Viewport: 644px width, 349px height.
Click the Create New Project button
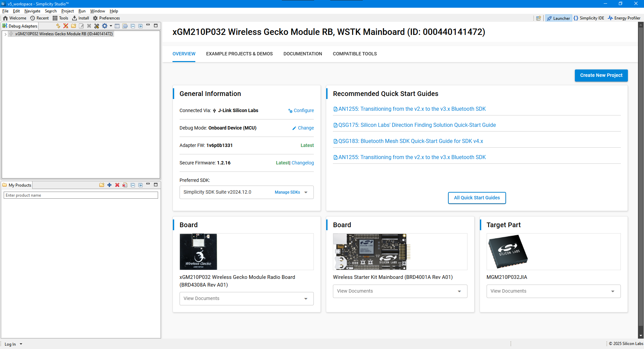coord(601,75)
